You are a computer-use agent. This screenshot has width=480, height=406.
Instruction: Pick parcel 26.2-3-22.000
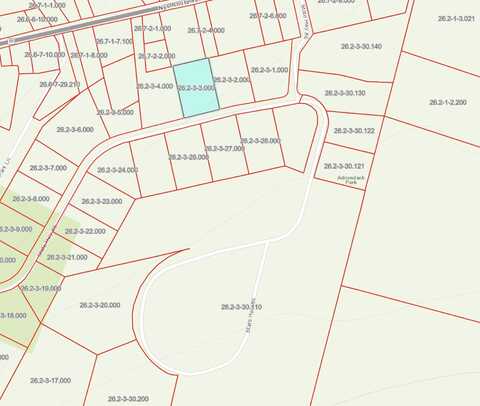85,231
